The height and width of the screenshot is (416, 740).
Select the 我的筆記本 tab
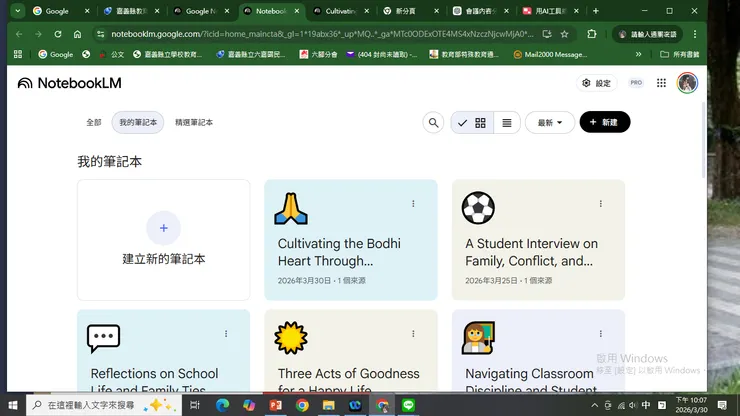click(138, 122)
